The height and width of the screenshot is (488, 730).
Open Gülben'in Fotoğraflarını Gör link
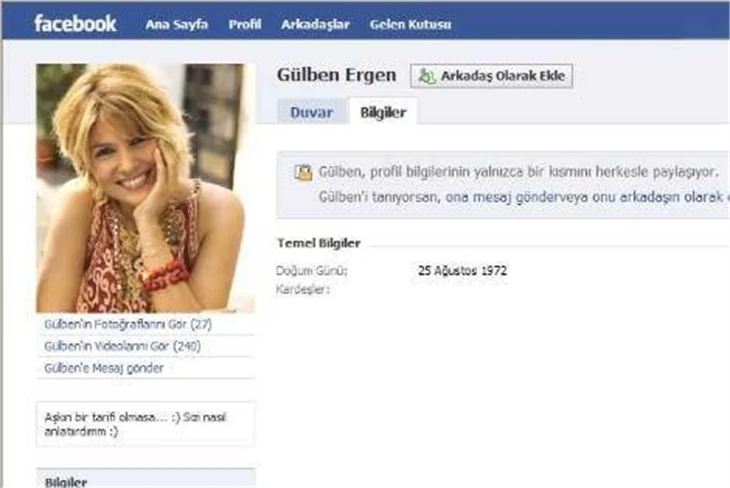click(128, 324)
